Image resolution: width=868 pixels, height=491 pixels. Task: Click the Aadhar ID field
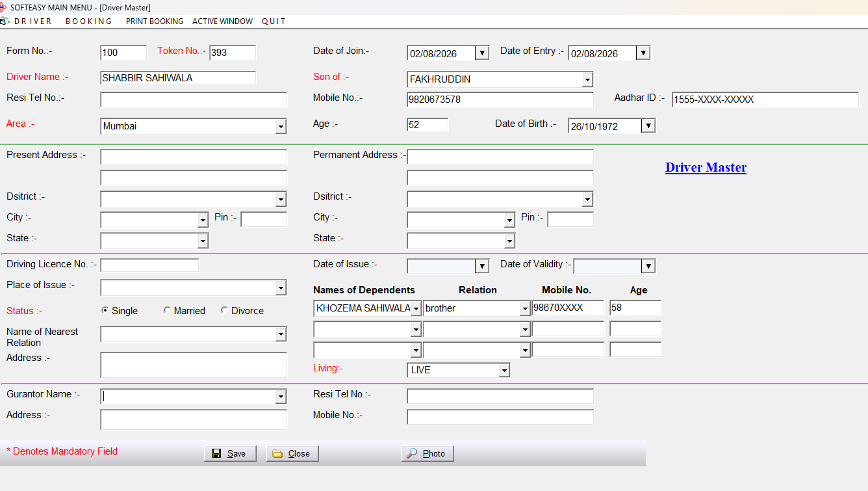(x=765, y=100)
